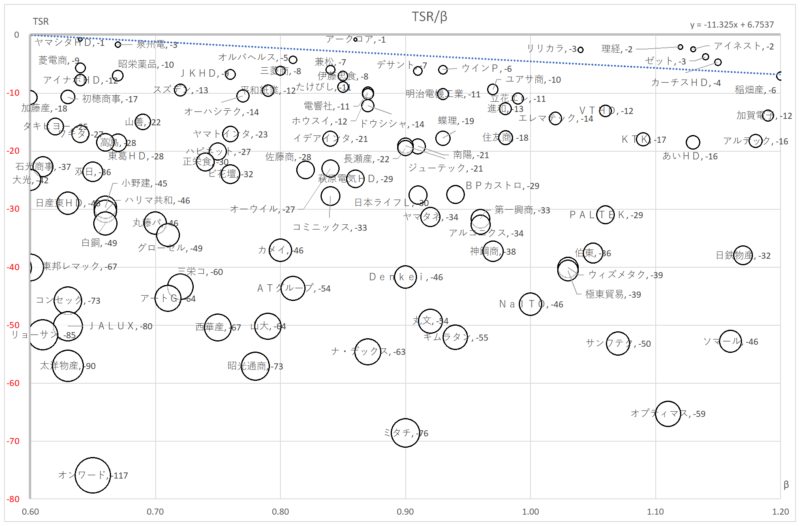
Task: Click the data label キムラタン, -55
Action: click(x=456, y=337)
